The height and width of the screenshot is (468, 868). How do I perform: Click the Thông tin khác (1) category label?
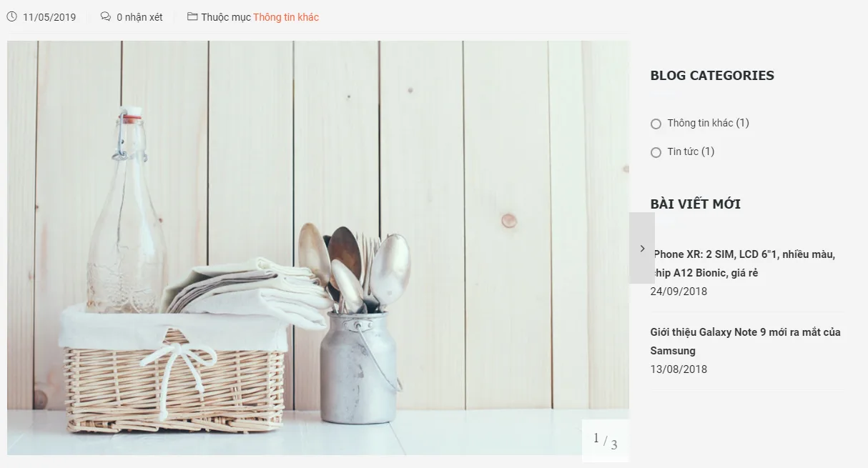(708, 123)
